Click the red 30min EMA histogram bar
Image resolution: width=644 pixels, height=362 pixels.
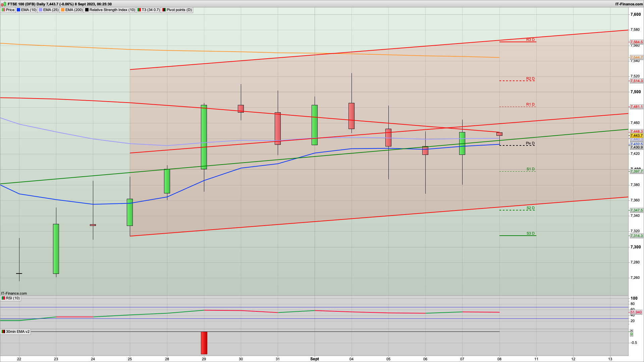click(204, 343)
